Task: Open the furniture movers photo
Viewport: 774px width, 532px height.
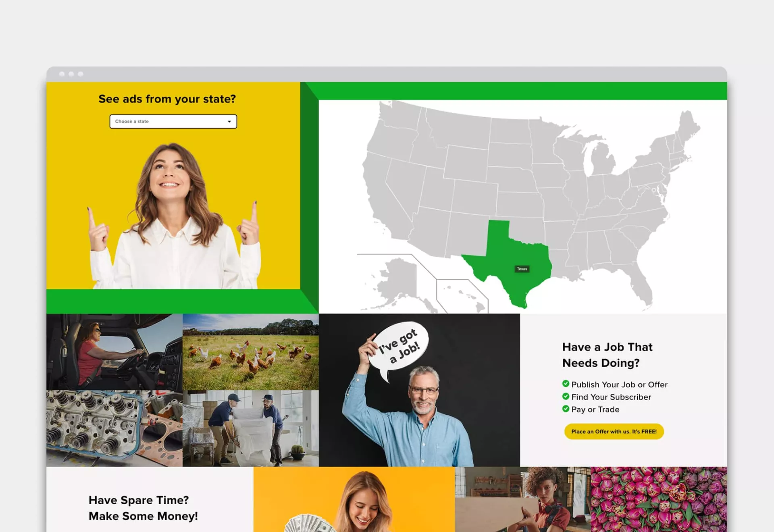Action: tap(250, 428)
